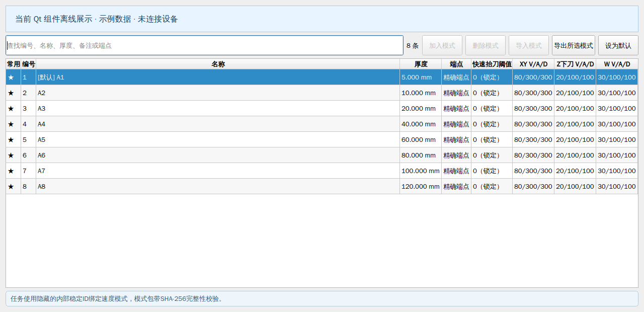
Task: Click the 60.000 mm thickness cell
Action: pos(421,140)
